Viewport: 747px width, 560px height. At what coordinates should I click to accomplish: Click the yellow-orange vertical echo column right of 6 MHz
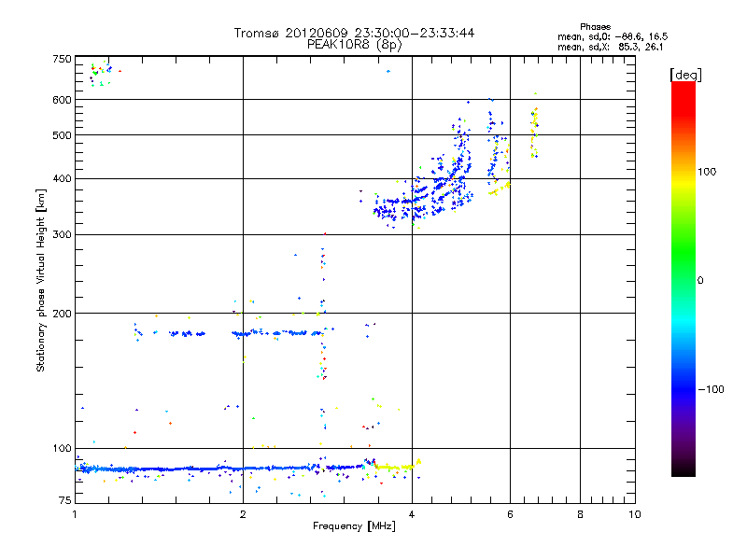point(534,127)
